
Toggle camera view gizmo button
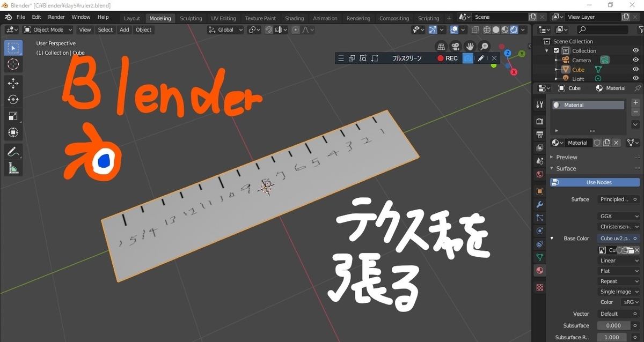pos(455,47)
